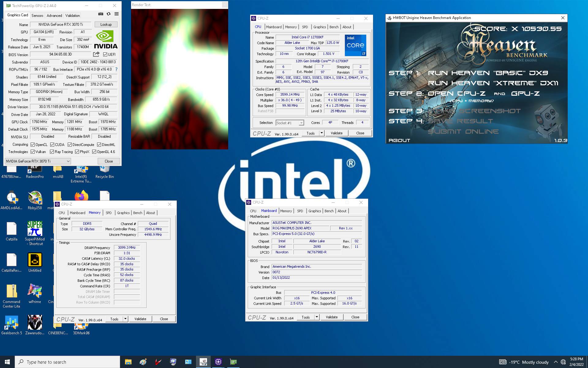Toggle the CUDA checkbox
Screen dimensions: 588x368
[x=52, y=144]
